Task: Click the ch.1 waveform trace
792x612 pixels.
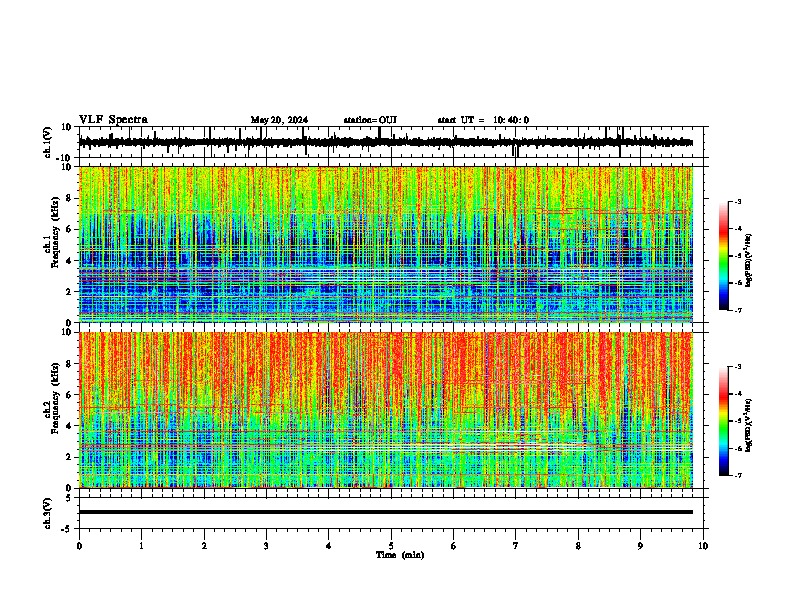Action: (386, 142)
